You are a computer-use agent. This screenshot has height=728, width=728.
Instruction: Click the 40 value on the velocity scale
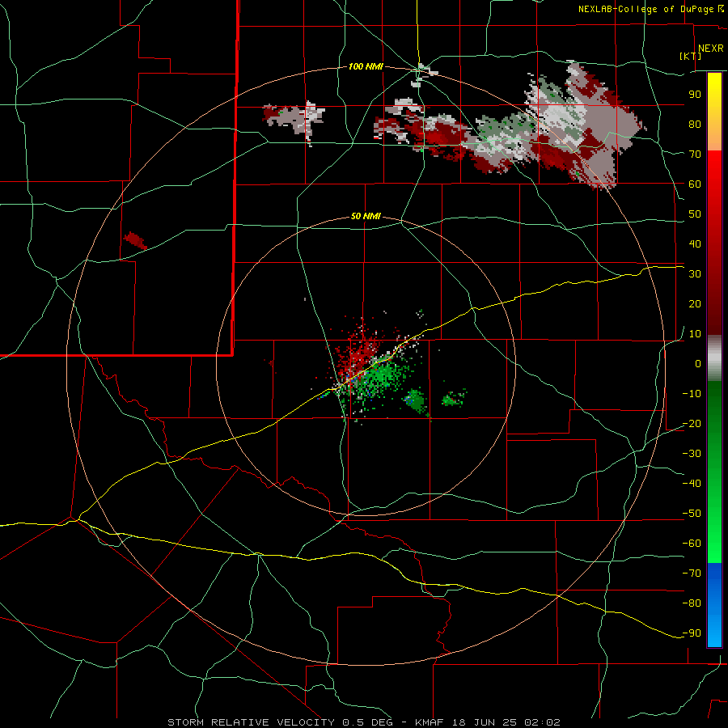click(x=695, y=243)
